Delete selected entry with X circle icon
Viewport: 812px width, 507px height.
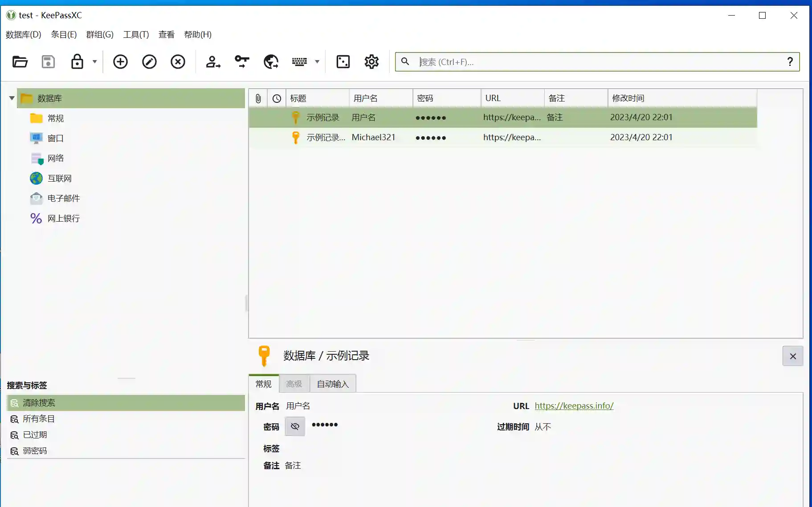pyautogui.click(x=178, y=61)
